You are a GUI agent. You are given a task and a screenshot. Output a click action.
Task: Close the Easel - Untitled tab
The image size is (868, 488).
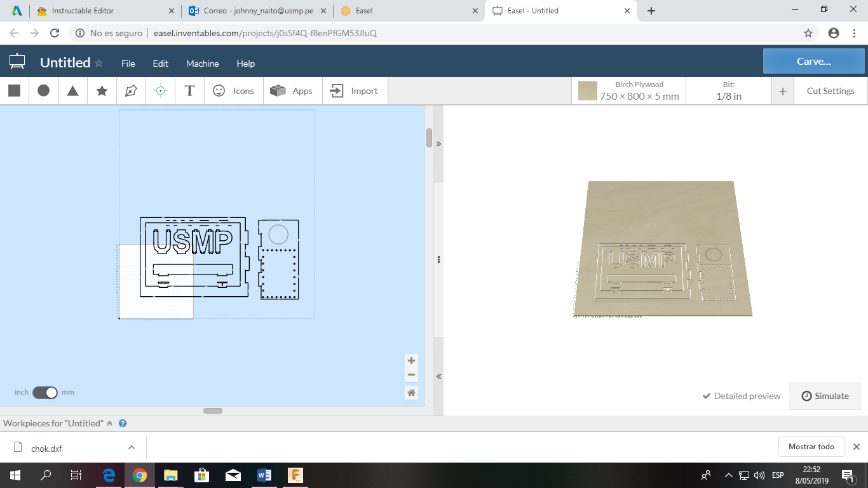(627, 11)
